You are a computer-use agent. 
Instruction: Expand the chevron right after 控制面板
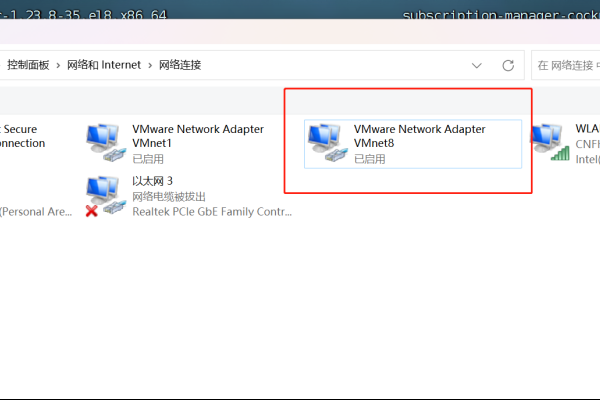[x=58, y=65]
